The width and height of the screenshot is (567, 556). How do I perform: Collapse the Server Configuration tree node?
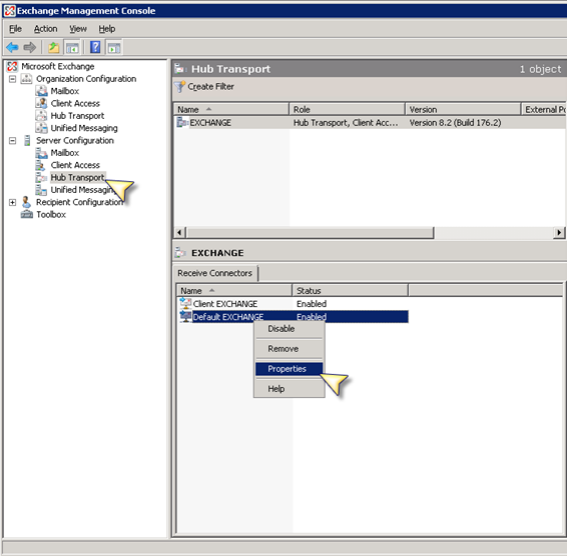pos(12,141)
